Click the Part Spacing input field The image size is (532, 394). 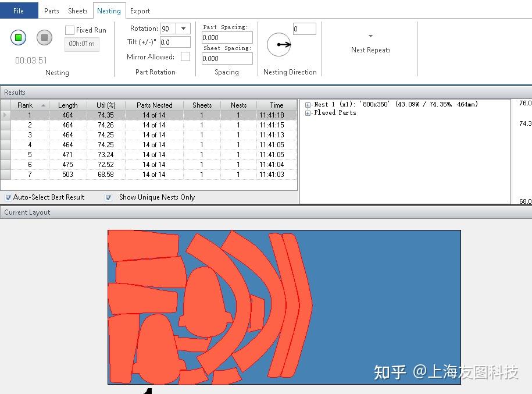227,37
